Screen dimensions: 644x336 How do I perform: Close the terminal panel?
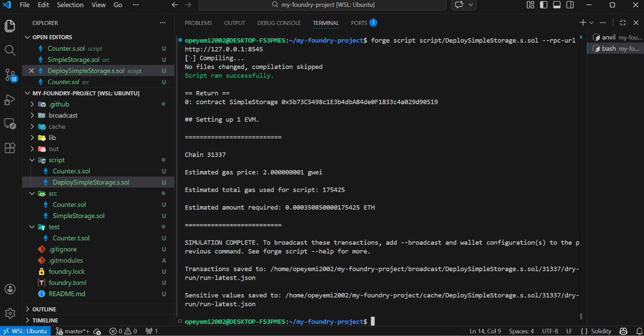click(x=635, y=23)
